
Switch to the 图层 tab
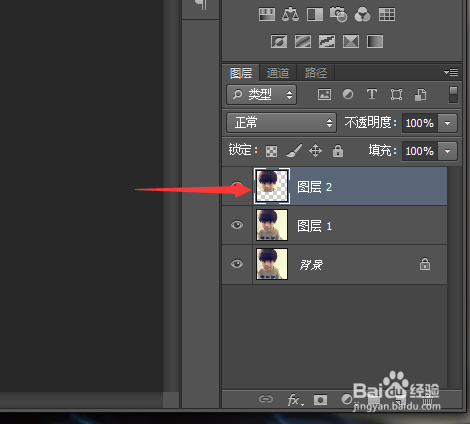click(x=241, y=73)
